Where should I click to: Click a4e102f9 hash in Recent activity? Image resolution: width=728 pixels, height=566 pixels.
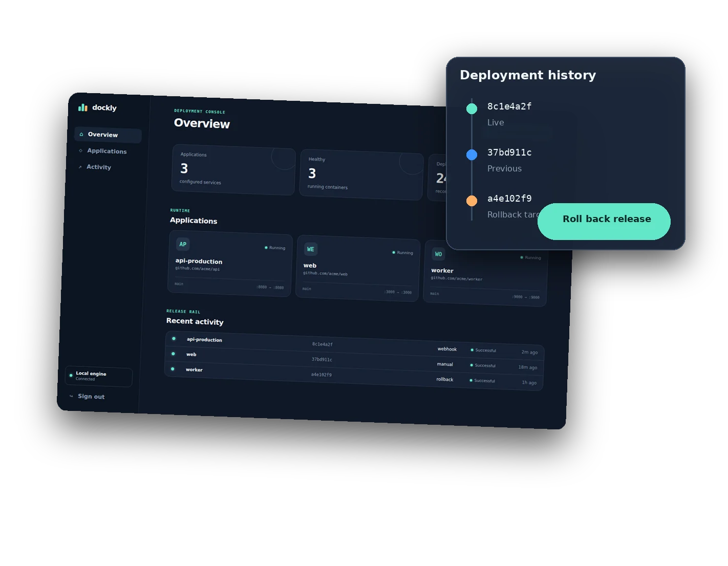coord(322,375)
